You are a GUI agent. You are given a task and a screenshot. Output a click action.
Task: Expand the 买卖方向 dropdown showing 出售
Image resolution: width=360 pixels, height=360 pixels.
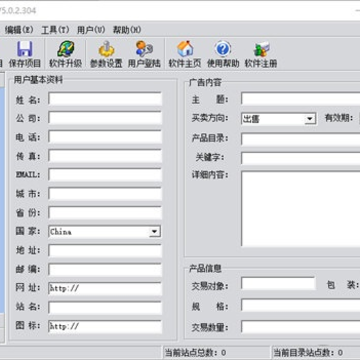310,119
